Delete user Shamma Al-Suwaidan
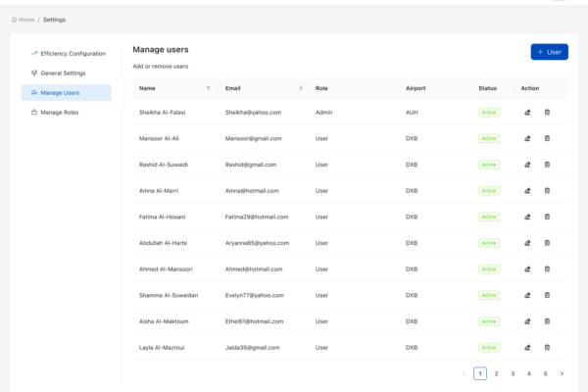This screenshot has height=392, width=588. click(547, 295)
